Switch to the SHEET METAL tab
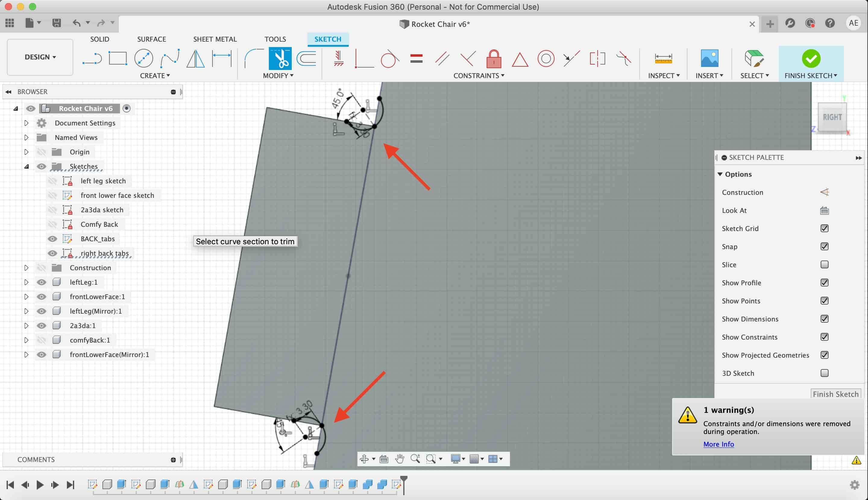This screenshot has width=868, height=500. pos(215,39)
